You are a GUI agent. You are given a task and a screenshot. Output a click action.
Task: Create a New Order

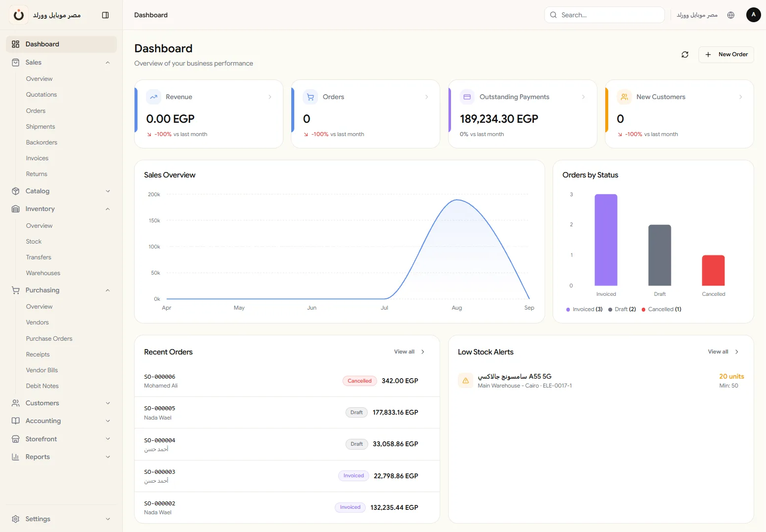[x=726, y=55]
